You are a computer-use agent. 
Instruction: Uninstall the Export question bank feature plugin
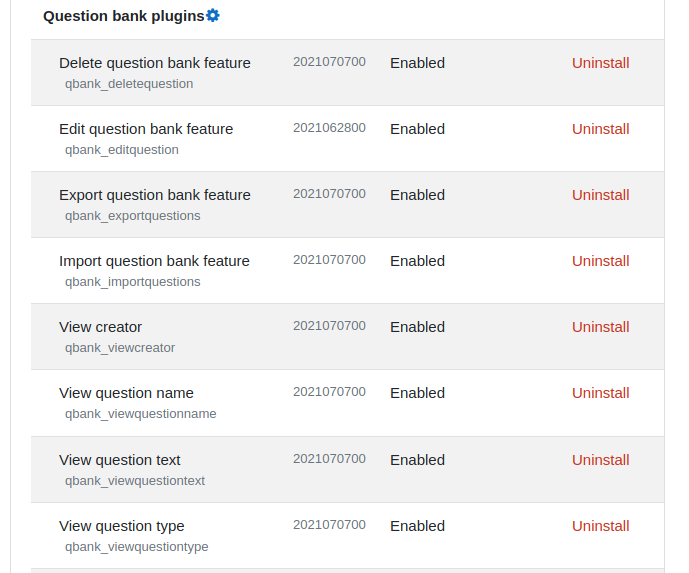(600, 195)
